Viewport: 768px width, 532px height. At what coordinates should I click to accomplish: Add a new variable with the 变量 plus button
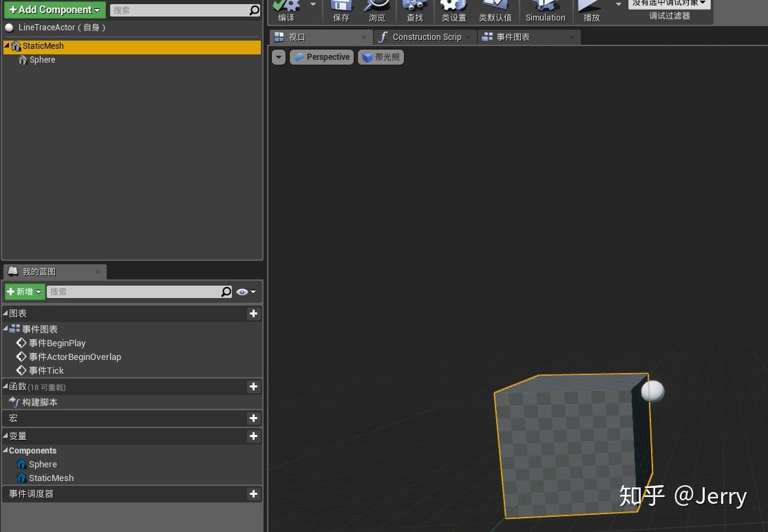point(253,436)
